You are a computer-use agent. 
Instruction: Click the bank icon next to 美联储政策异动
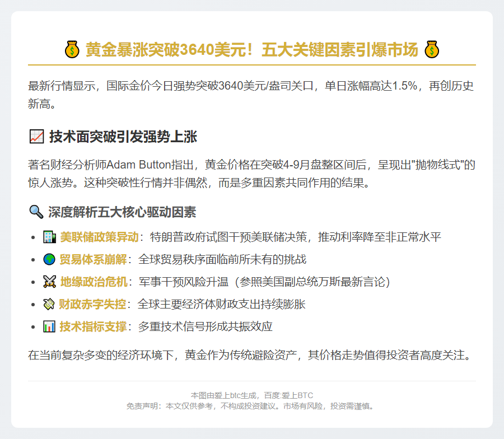50,237
